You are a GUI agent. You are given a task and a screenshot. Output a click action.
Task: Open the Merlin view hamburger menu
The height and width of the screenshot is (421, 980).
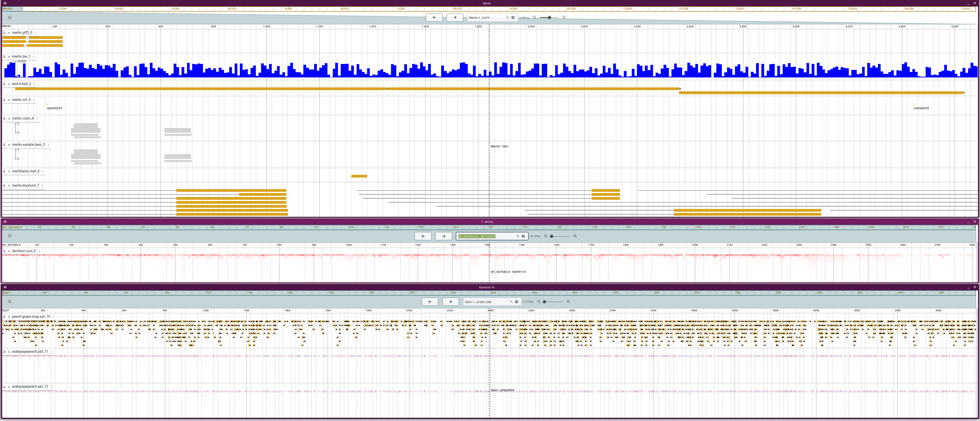coord(5,3)
